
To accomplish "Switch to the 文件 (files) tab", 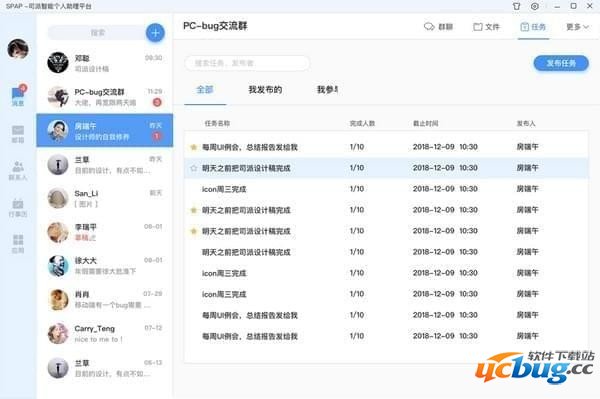I will point(486,27).
